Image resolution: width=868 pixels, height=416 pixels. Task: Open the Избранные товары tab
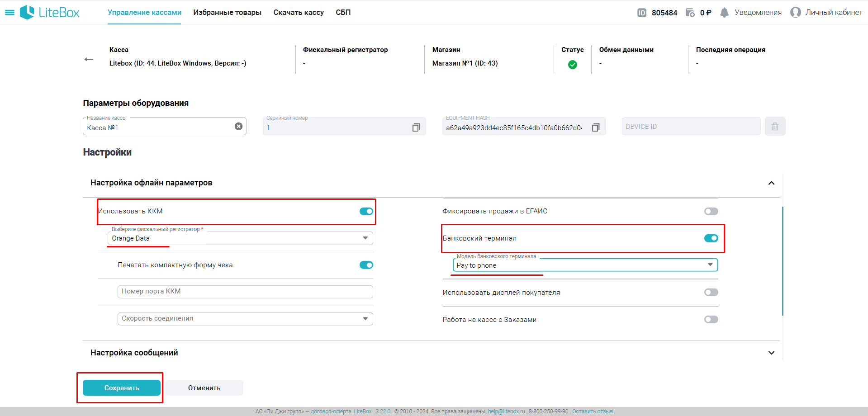click(x=227, y=13)
